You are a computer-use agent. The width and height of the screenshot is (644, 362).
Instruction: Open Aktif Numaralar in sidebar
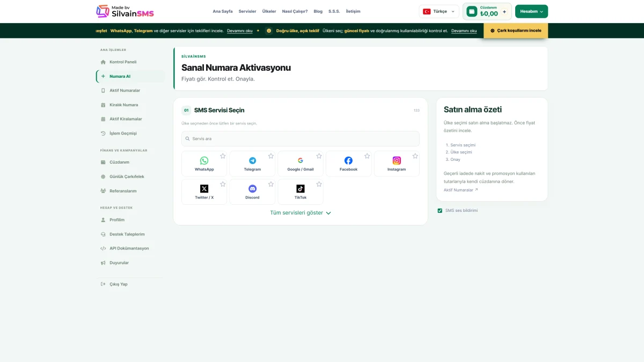[x=130, y=91]
